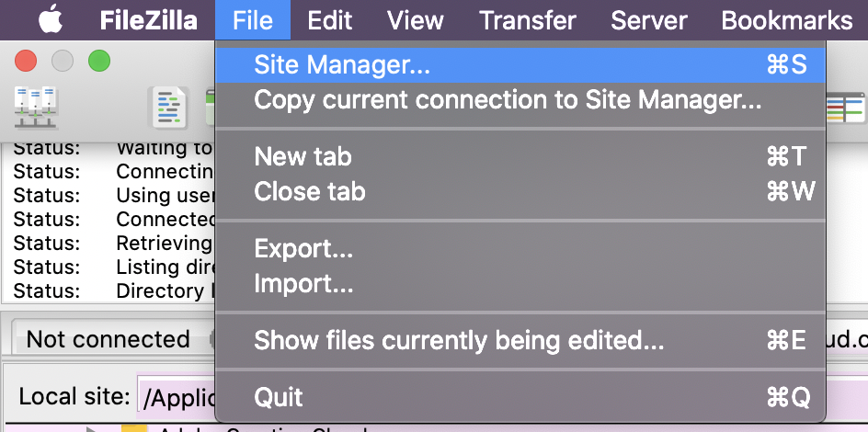868x432 pixels.
Task: Open the Bookmarks menu
Action: [x=787, y=20]
